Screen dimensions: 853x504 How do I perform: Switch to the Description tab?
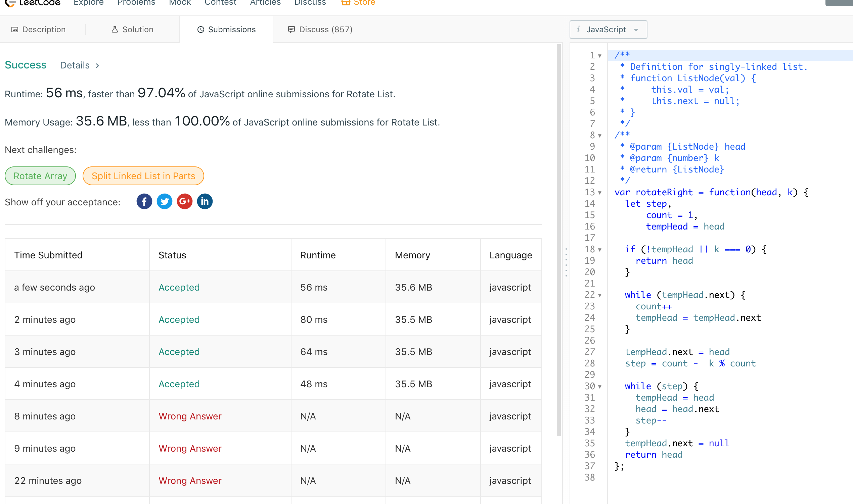click(38, 30)
